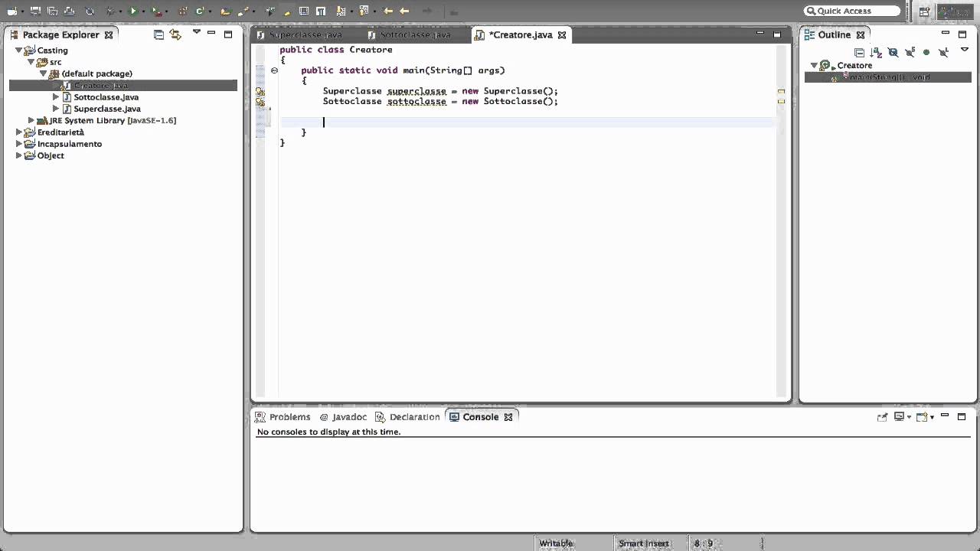Click the New file wizard toolbar icon
The width and height of the screenshot is (980, 551).
click(x=11, y=11)
